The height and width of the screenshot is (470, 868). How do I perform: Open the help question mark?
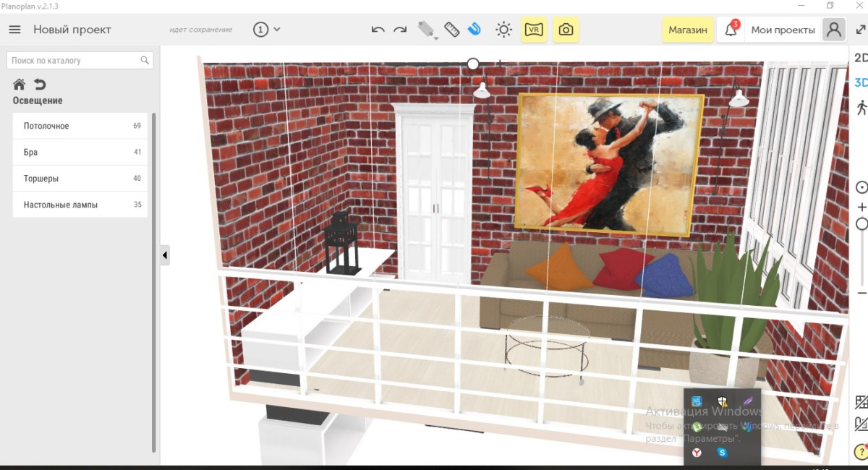point(861,451)
